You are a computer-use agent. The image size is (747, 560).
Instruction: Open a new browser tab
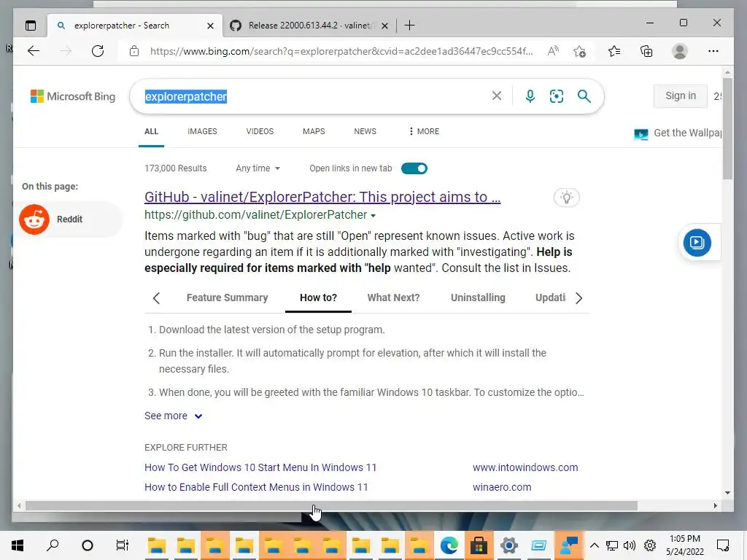409,26
